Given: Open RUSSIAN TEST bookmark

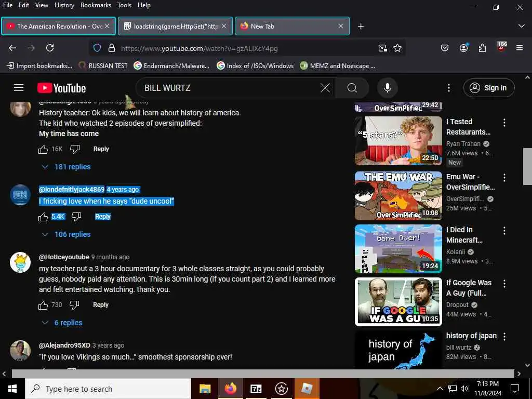Looking at the screenshot, I should [x=103, y=66].
